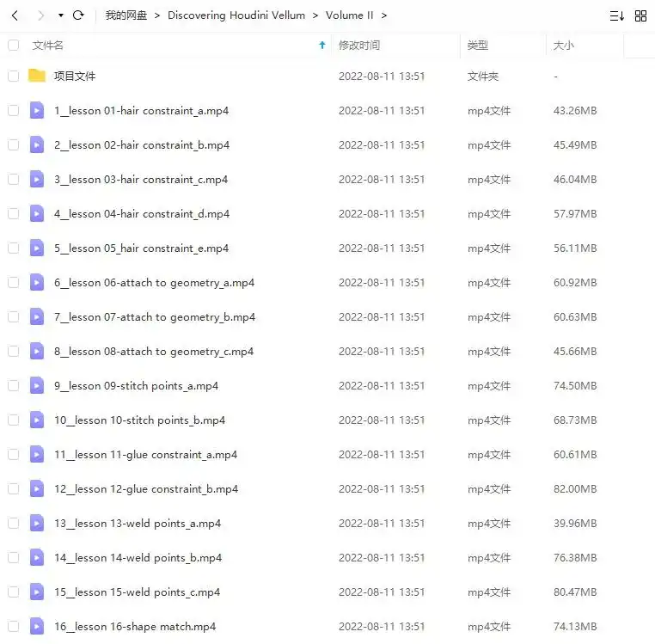Expand chevron after Volume II breadcrumb

[x=384, y=15]
